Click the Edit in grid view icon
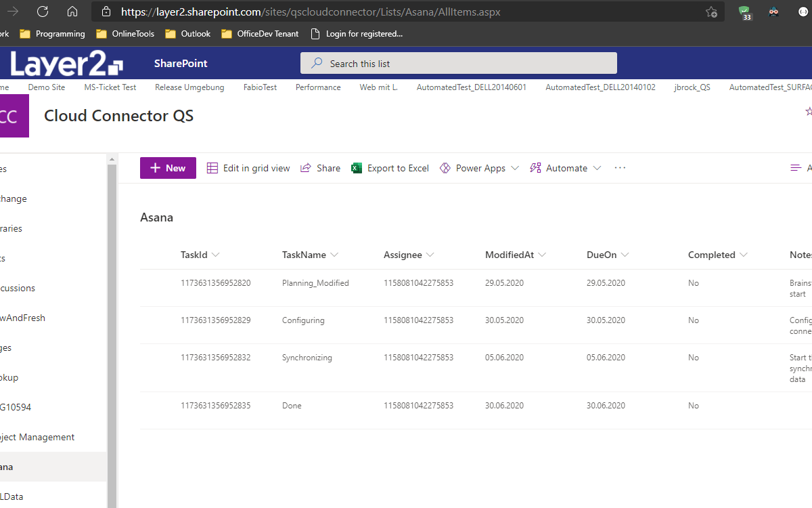The image size is (812, 508). [x=212, y=168]
